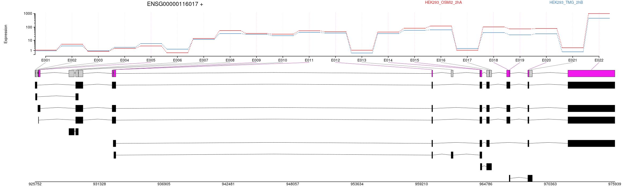Click the E012 exon bin label
The width and height of the screenshot is (644, 188).
[335, 60]
